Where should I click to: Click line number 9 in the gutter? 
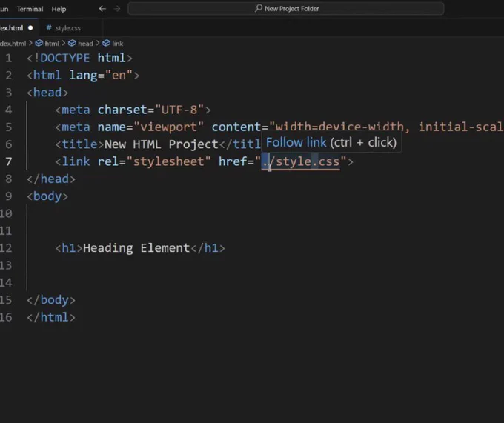9,196
